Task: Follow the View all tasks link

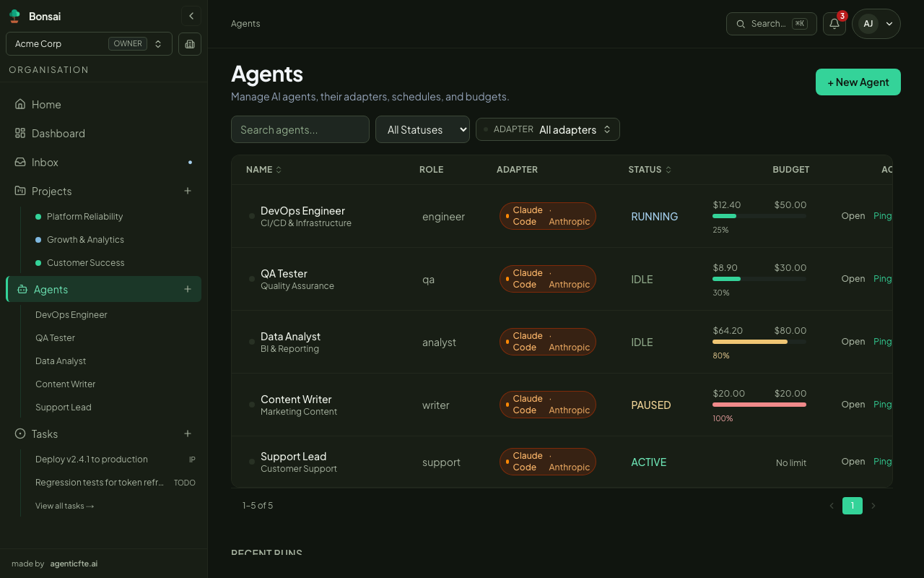Action: [x=65, y=506]
